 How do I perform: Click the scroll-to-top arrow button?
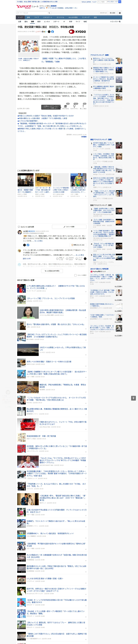coord(133,398)
